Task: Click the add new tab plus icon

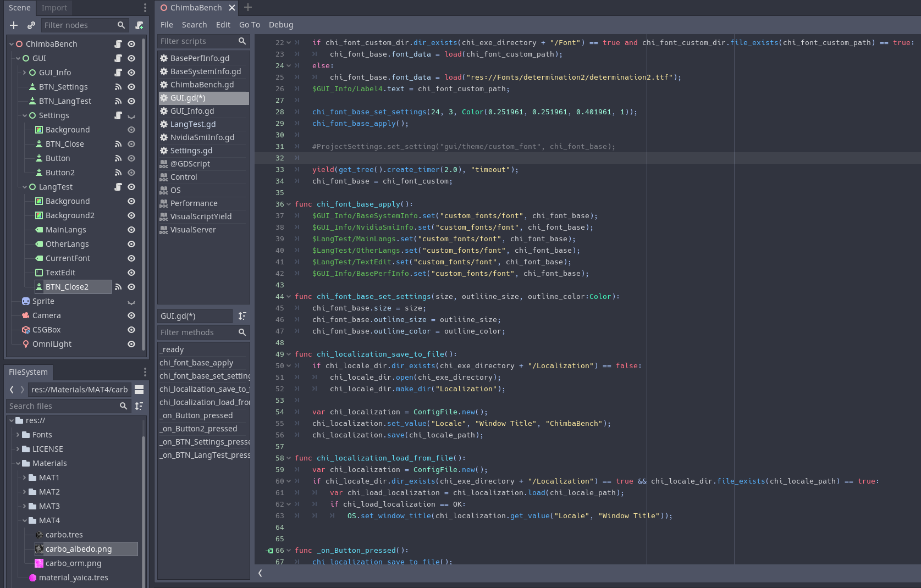Action: coord(248,8)
